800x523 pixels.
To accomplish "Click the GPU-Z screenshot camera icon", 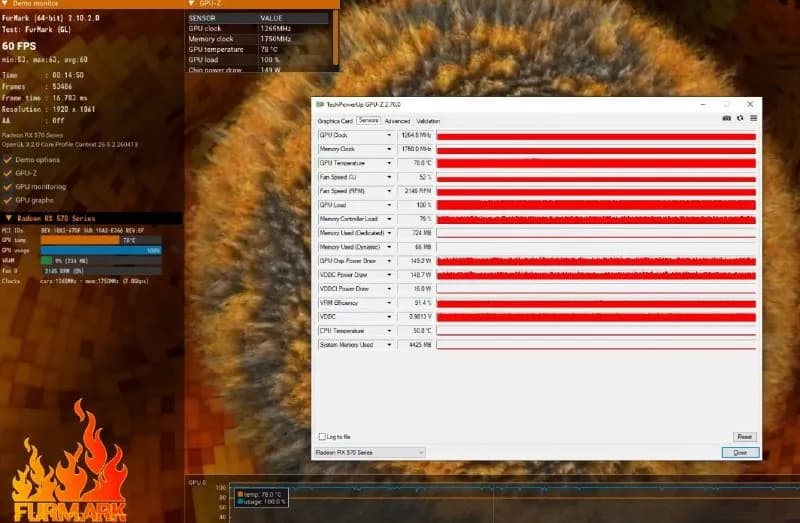I will click(727, 118).
